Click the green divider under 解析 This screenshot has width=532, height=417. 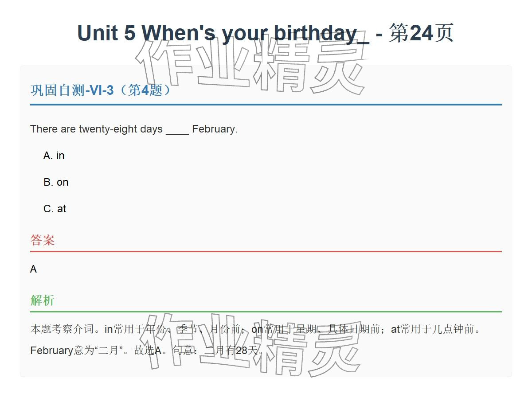click(x=266, y=312)
